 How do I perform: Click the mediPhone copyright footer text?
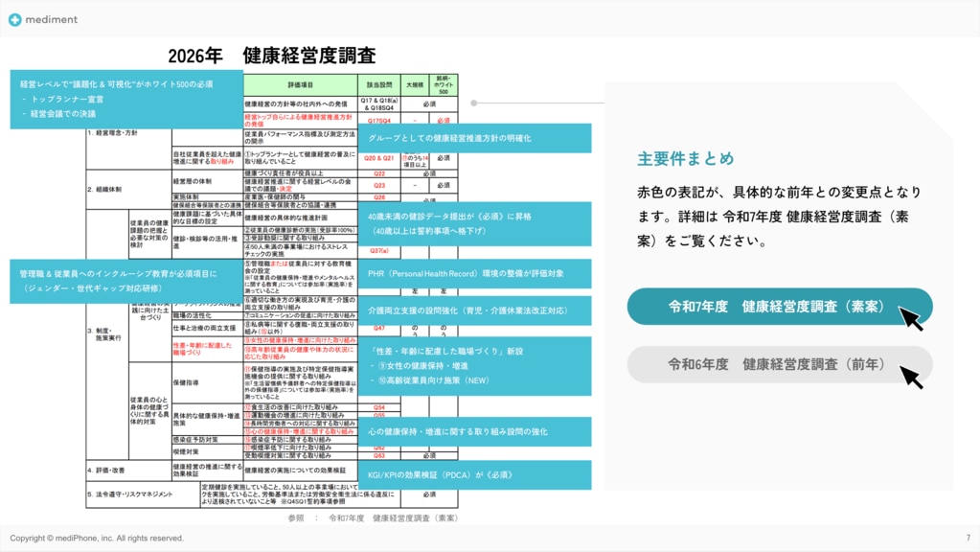97,539
